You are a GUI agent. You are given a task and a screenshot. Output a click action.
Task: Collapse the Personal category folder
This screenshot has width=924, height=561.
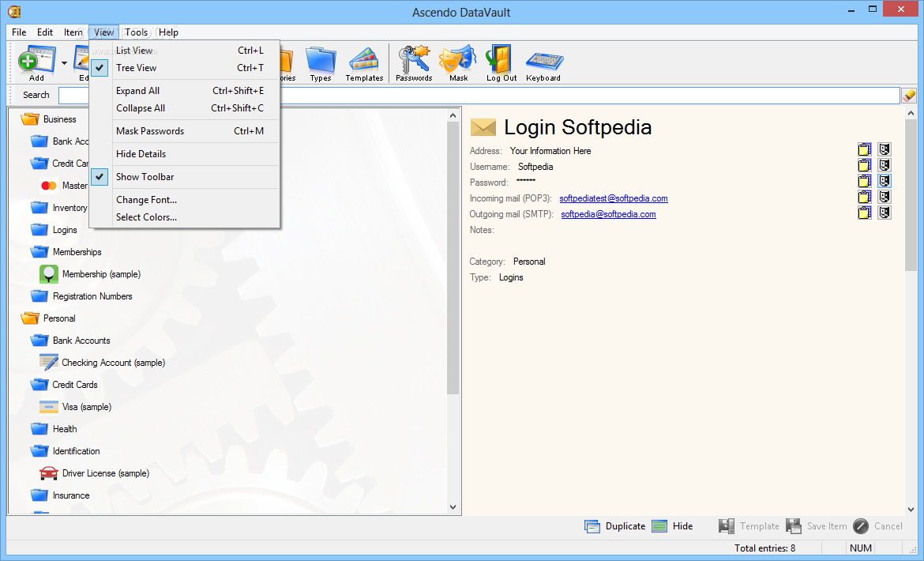coord(29,318)
